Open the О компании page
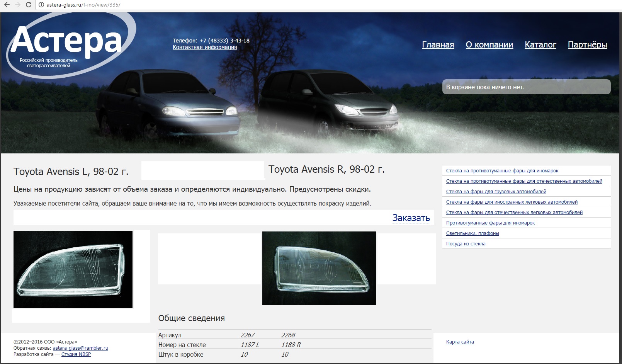The height and width of the screenshot is (364, 622). 489,45
